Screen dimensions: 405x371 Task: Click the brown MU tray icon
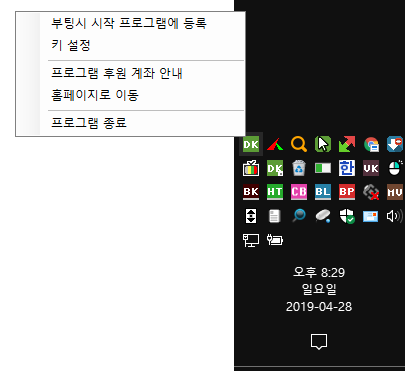point(395,192)
